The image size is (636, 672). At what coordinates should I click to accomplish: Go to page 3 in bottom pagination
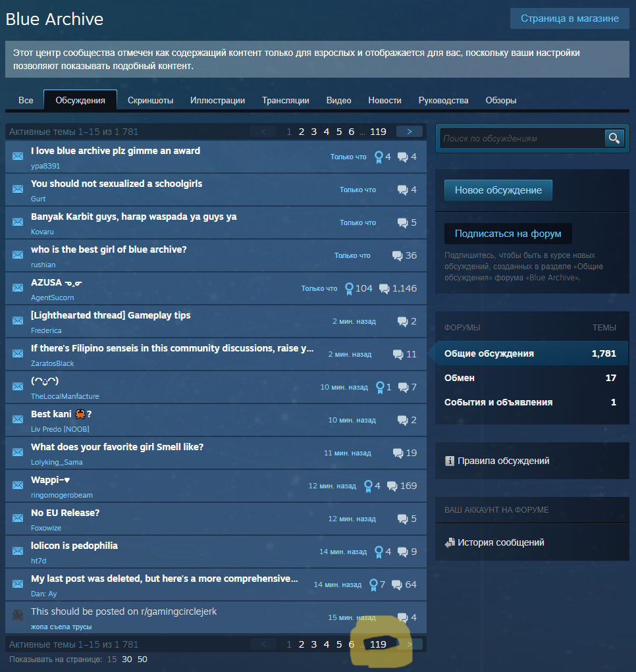point(313,644)
